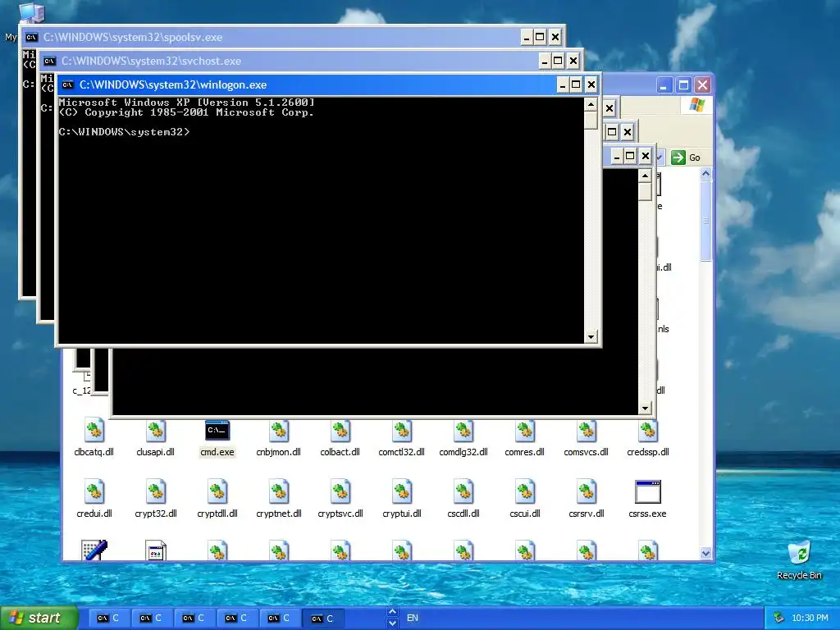Screen dimensions: 840x630
Task: Click the network tray icon beside the clock
Action: [x=779, y=618]
